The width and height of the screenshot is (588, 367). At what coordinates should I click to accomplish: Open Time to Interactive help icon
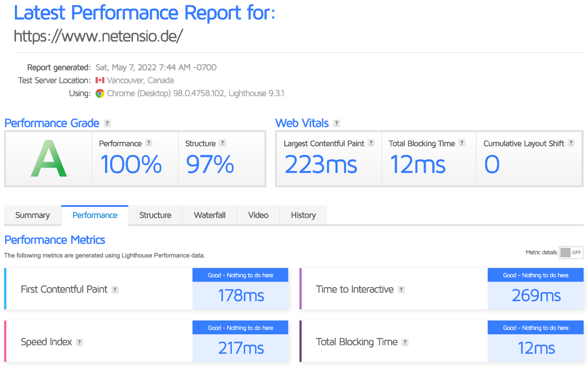coord(401,290)
